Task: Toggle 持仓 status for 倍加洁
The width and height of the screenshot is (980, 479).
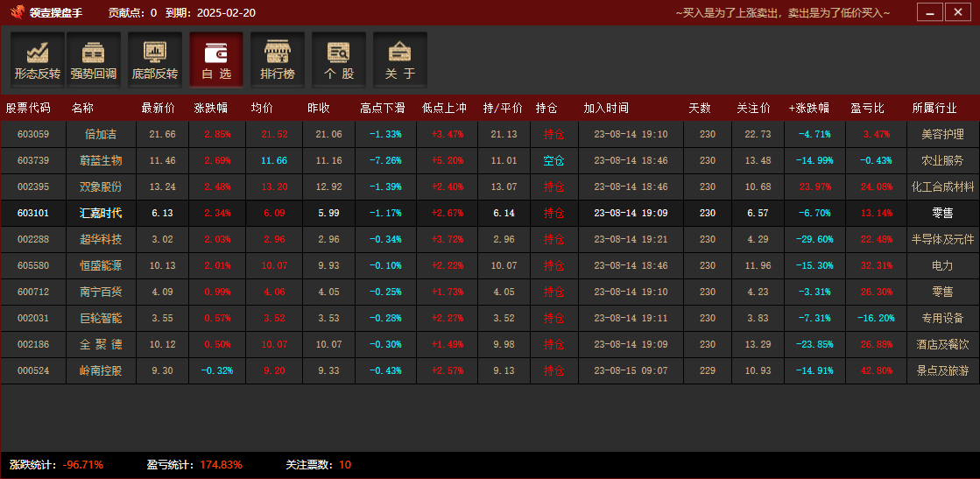Action: 553,135
